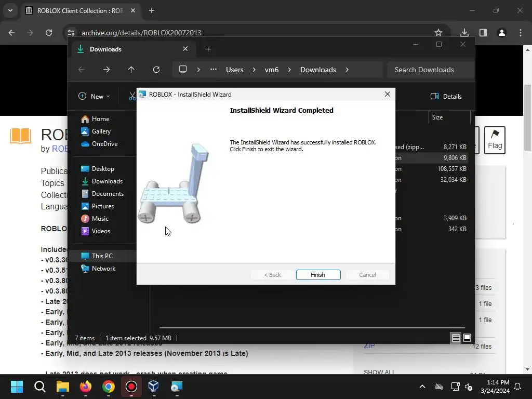The image size is (532, 399).
Task: Click the Explorer forward navigation arrow
Action: coord(106,70)
